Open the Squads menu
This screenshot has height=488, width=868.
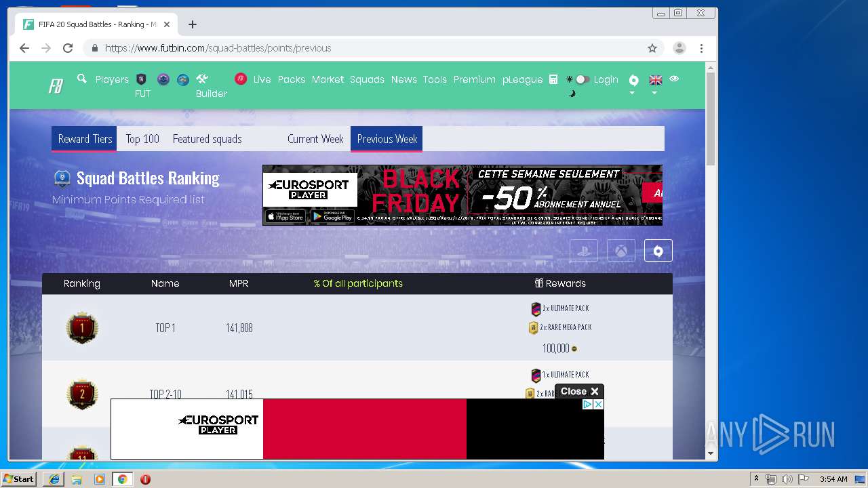coord(367,79)
